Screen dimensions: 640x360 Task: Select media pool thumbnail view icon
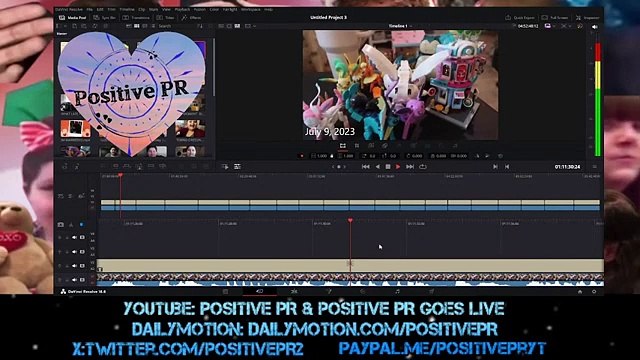tap(137, 26)
